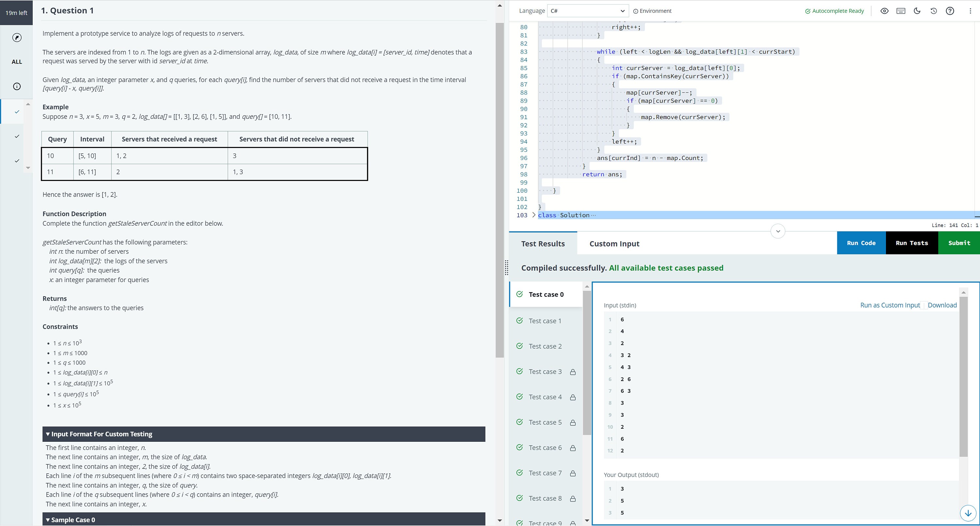
Task: Click the passed check icon of Test case 2
Action: tap(519, 346)
